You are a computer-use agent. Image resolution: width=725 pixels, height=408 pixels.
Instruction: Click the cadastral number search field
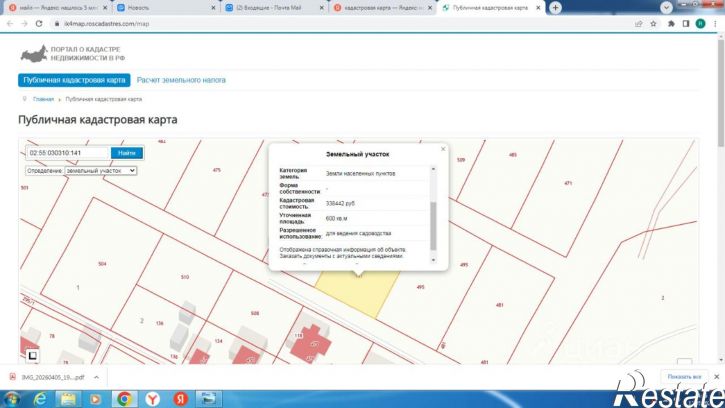pyautogui.click(x=68, y=153)
